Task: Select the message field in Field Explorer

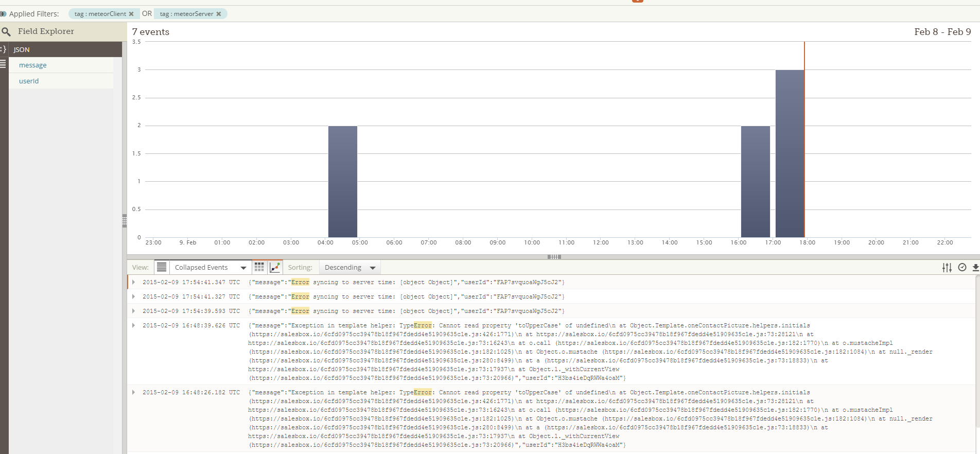Action: point(33,65)
